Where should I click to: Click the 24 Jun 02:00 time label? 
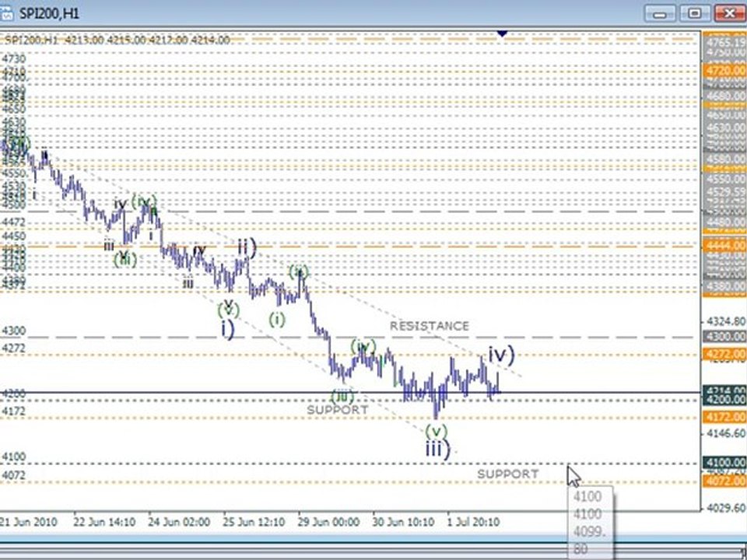coord(179,522)
